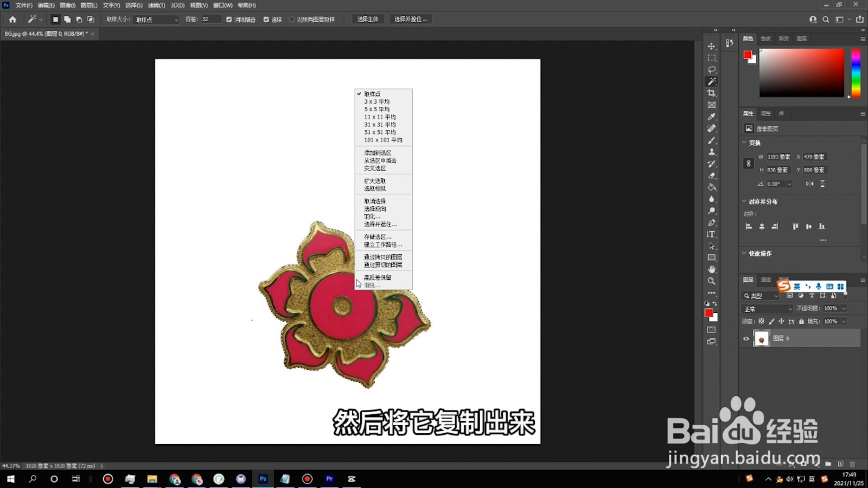Click foreground red color swatch in toolbox
The image size is (868, 488).
point(709,313)
